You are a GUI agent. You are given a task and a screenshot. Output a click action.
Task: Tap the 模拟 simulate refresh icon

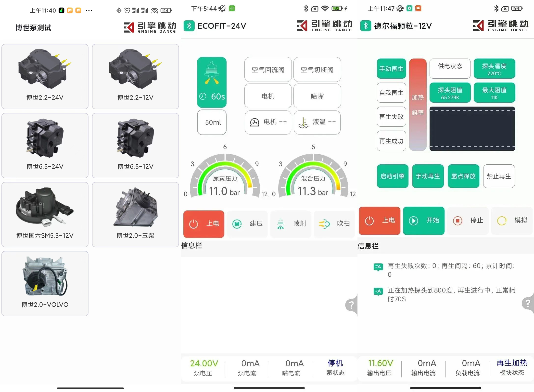[502, 221]
